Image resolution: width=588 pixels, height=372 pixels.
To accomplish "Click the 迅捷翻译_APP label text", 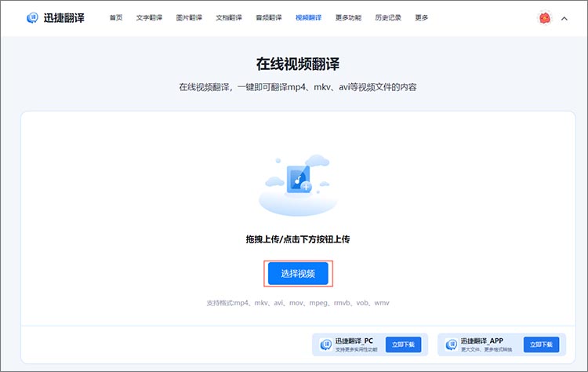I will pos(482,341).
